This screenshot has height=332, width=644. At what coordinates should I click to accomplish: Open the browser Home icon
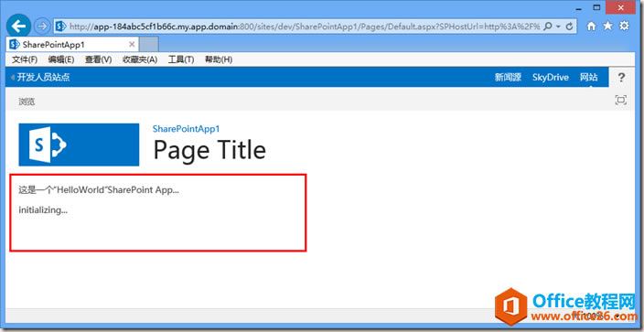(x=591, y=27)
